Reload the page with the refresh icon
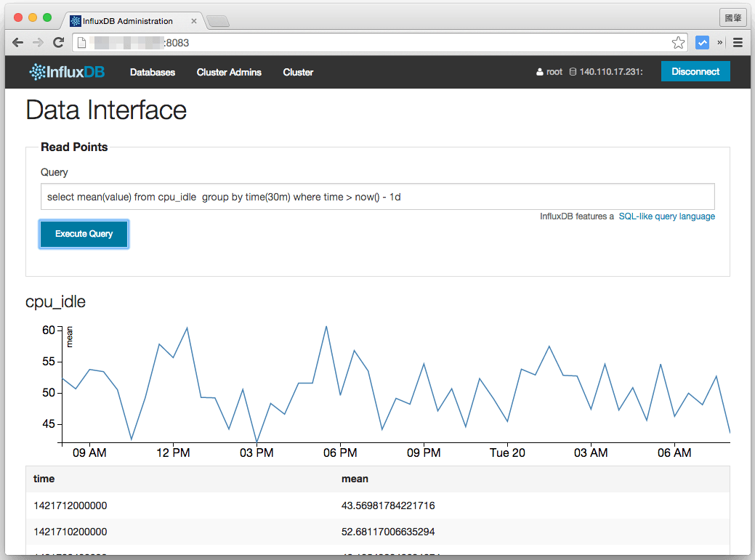This screenshot has height=560, width=755. pyautogui.click(x=59, y=42)
